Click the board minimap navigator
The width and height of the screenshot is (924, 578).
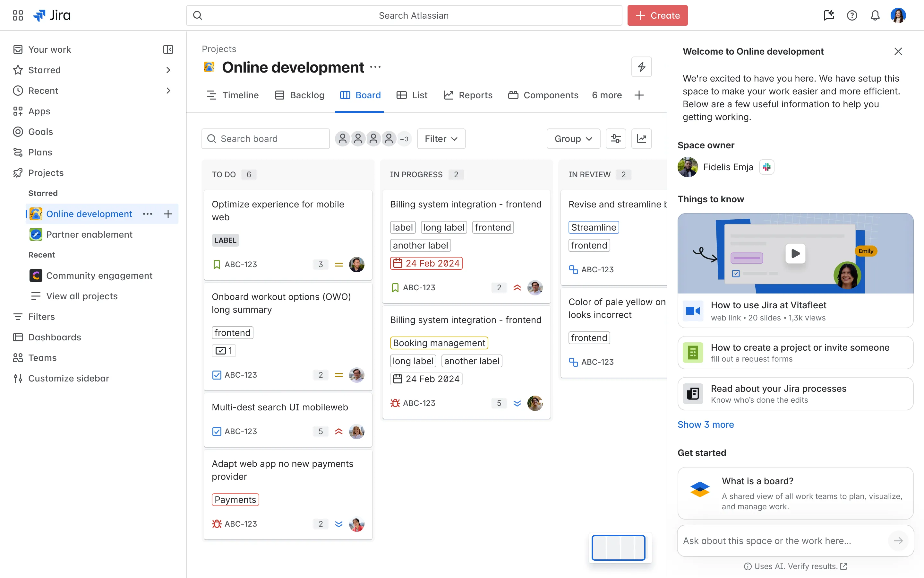(618, 548)
